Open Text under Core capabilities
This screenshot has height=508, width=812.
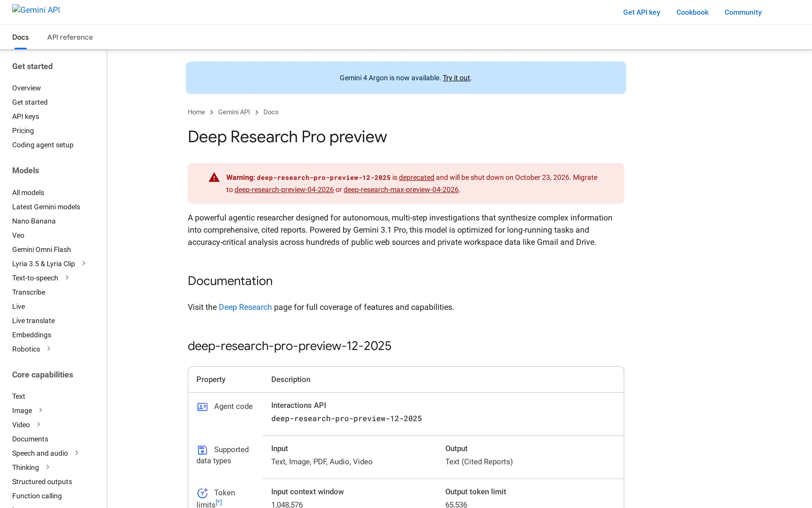pos(19,396)
